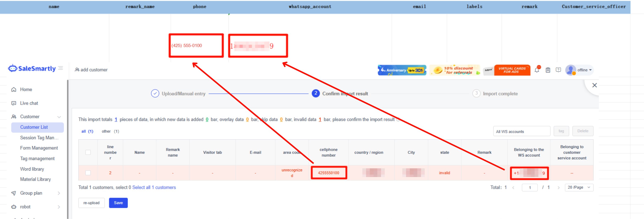Switch to the all (1) tab
This screenshot has height=219, width=644.
pos(87,131)
